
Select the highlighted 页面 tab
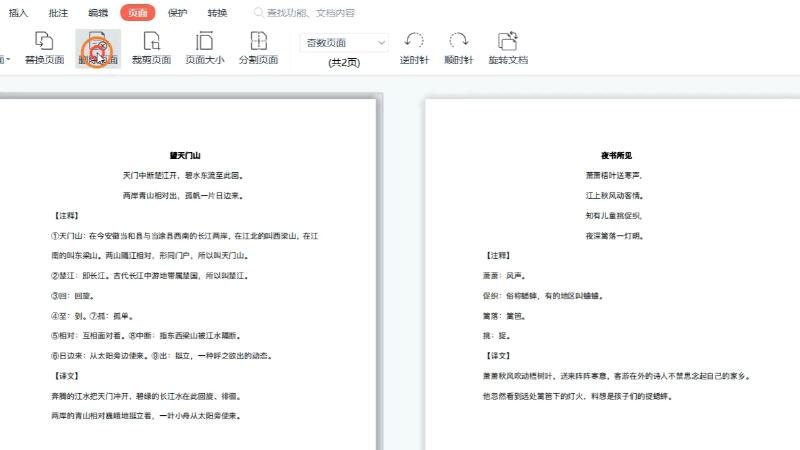pyautogui.click(x=138, y=13)
